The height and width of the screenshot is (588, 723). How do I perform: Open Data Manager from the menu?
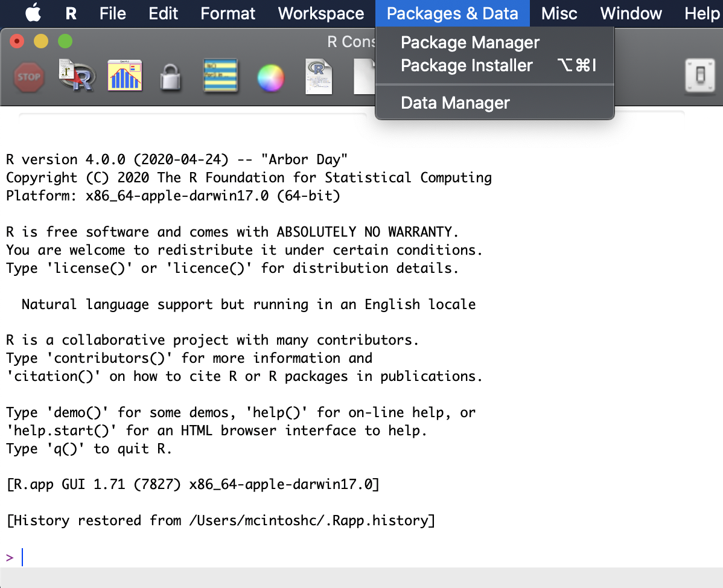(455, 103)
